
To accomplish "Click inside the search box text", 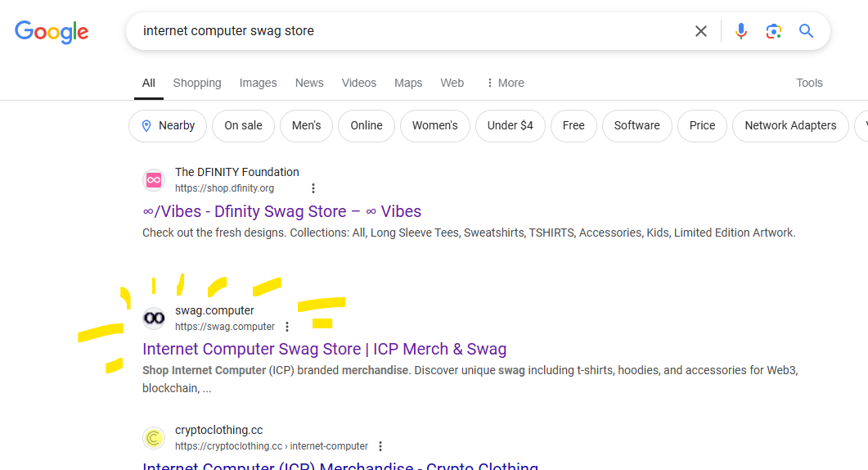I will [x=228, y=31].
